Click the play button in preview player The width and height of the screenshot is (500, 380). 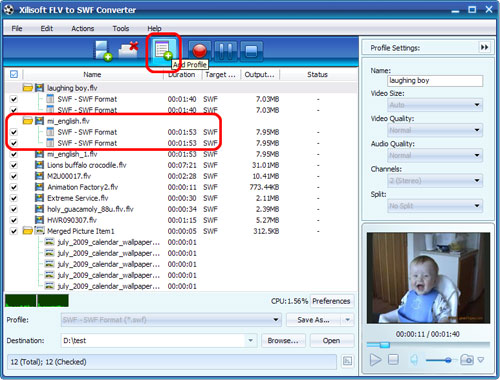375,360
